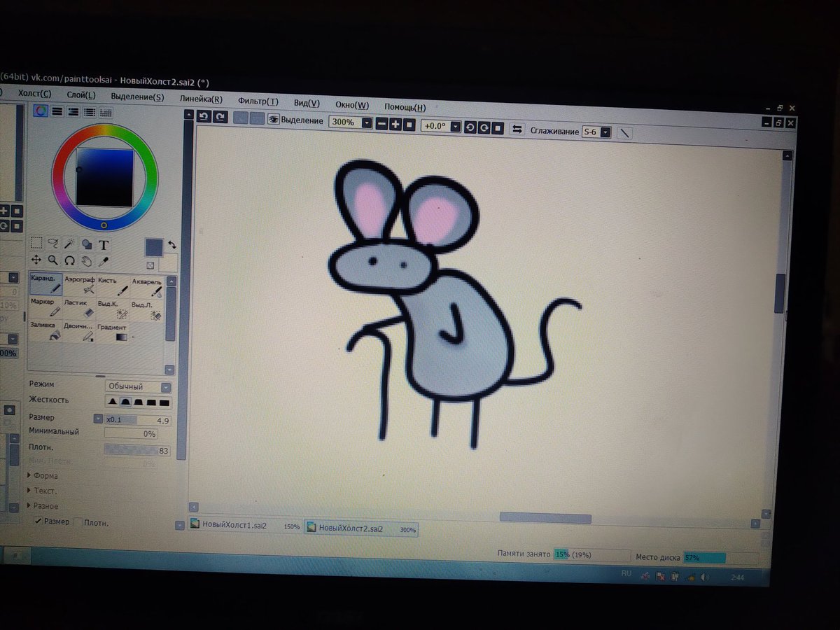Toggle the Выделение visibility eye
The image size is (840, 630).
click(274, 120)
